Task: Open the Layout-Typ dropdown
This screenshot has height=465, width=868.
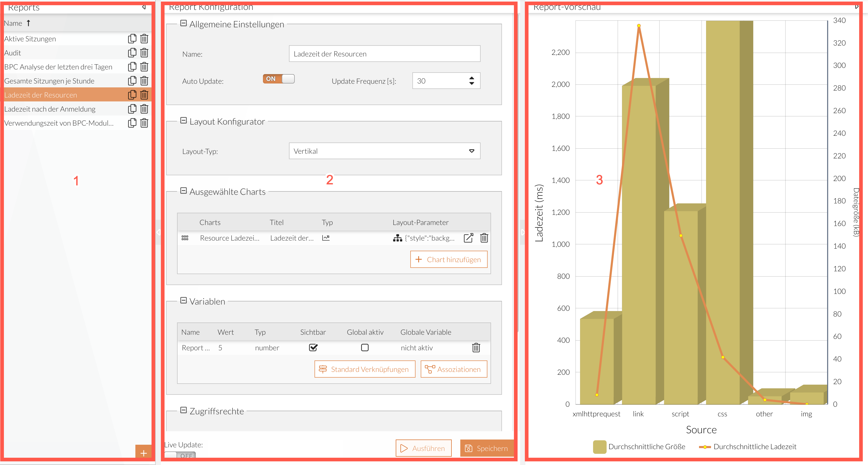Action: [384, 151]
